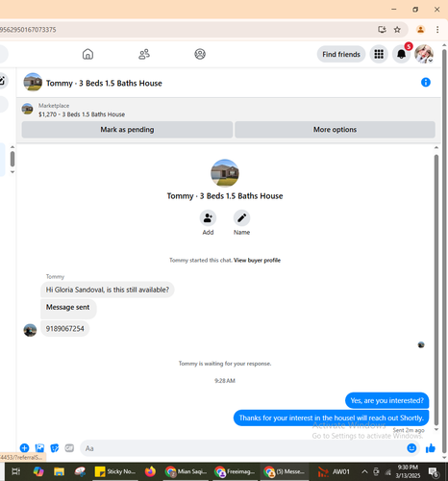Click the More options button

coord(335,130)
